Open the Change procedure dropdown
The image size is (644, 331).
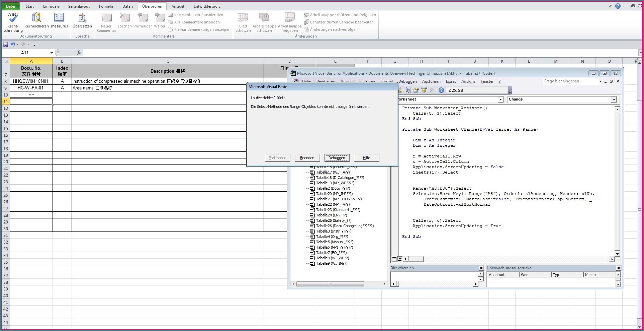coord(614,100)
